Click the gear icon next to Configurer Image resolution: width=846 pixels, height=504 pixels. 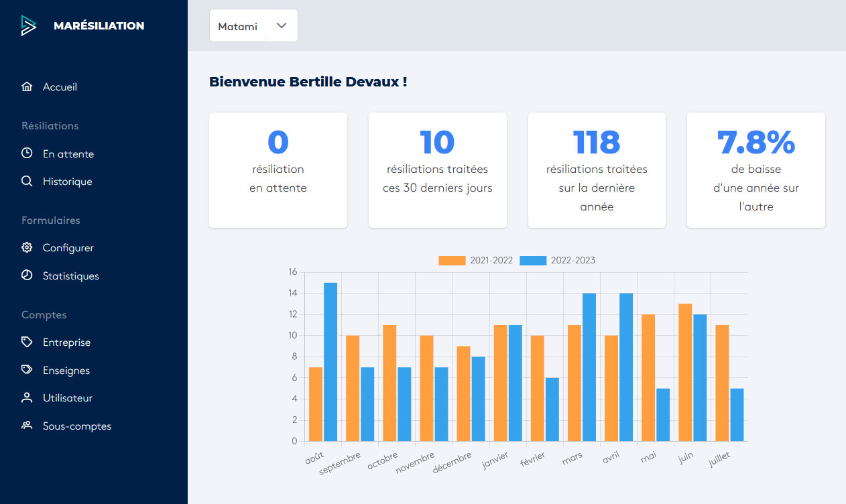click(x=27, y=248)
